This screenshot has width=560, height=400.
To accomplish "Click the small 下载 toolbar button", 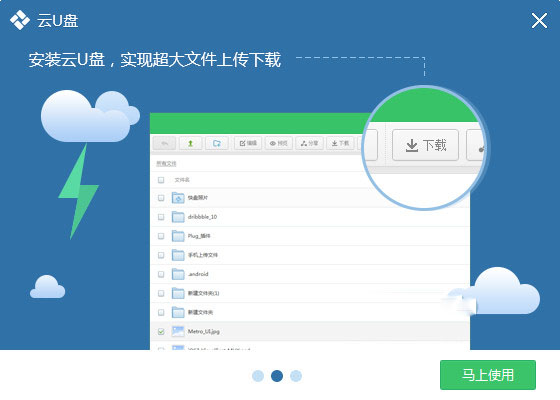I will pos(340,143).
